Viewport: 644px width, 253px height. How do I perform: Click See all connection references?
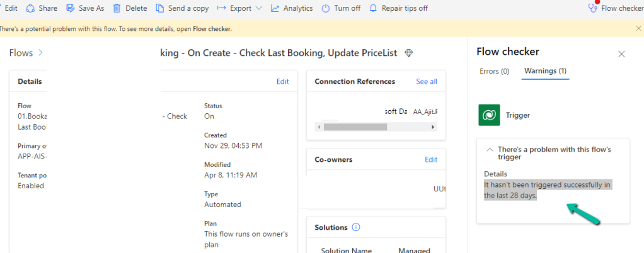tap(426, 81)
